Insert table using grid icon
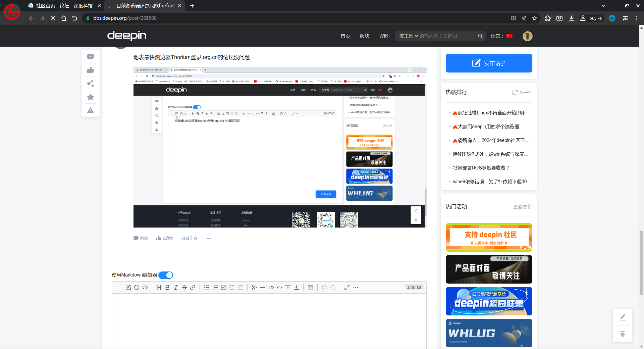644x349 pixels. (310, 288)
